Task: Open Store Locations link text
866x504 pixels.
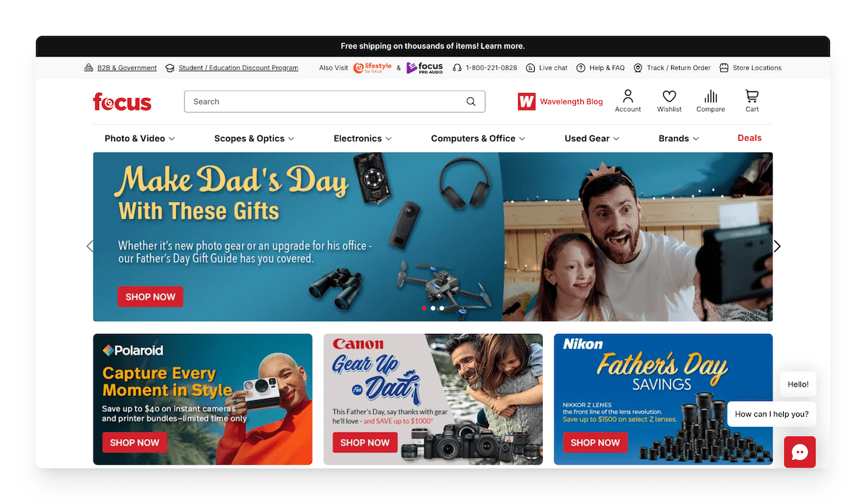Action: point(757,68)
